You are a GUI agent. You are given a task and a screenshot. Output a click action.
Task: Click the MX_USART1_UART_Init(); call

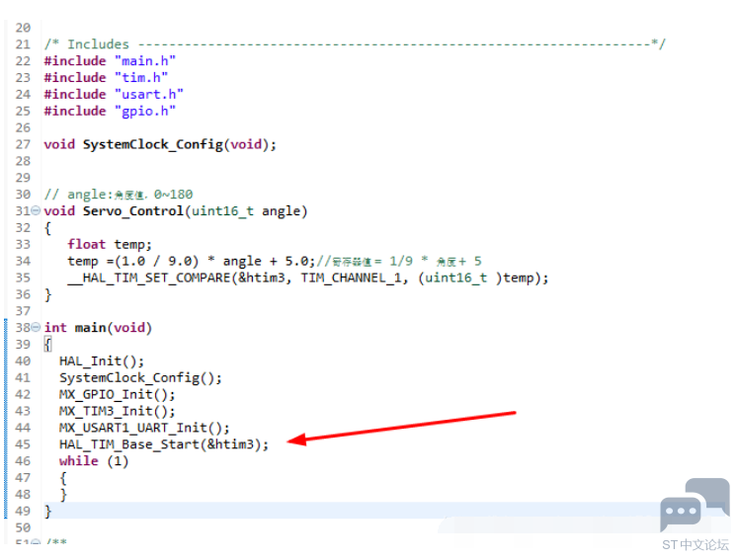[x=144, y=428]
